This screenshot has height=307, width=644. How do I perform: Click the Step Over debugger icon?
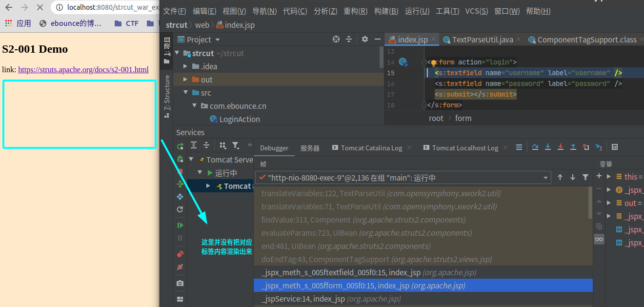(x=535, y=147)
